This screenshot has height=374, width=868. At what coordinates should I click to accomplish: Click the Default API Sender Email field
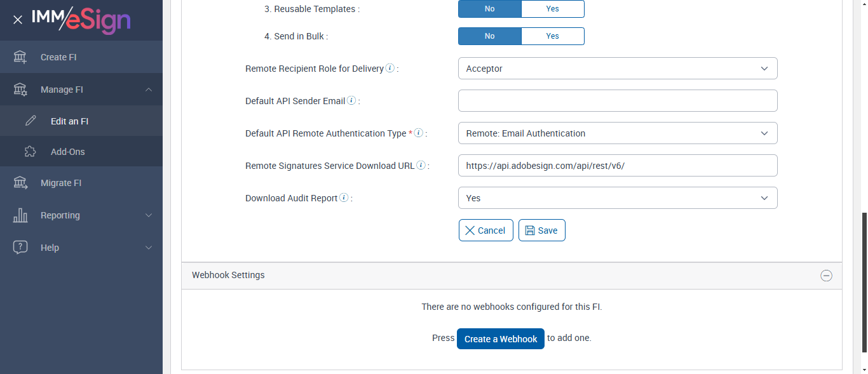617,101
